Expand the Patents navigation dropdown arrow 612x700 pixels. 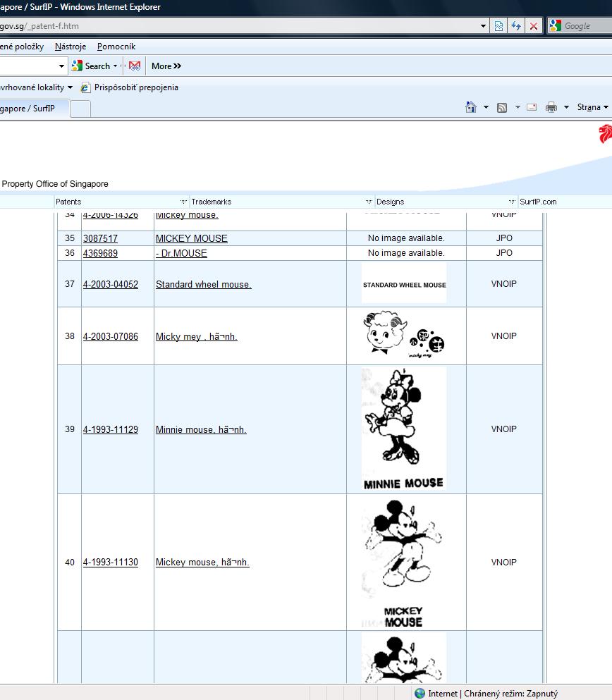pyautogui.click(x=183, y=202)
